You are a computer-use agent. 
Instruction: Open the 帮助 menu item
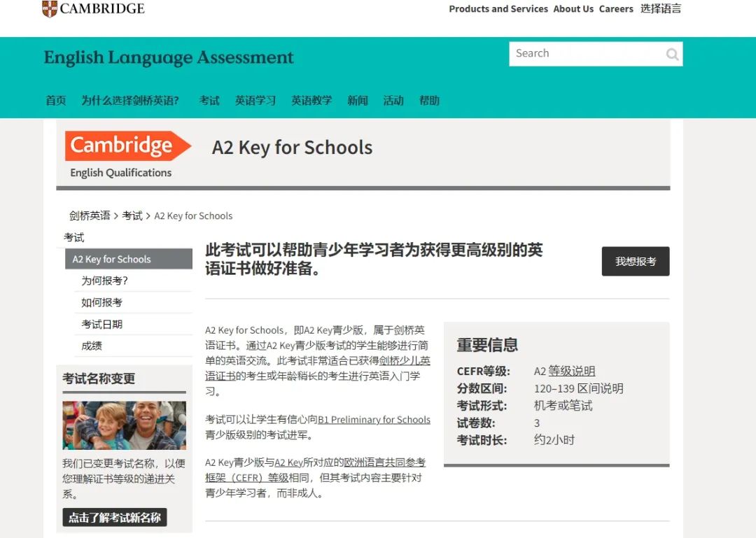[429, 100]
